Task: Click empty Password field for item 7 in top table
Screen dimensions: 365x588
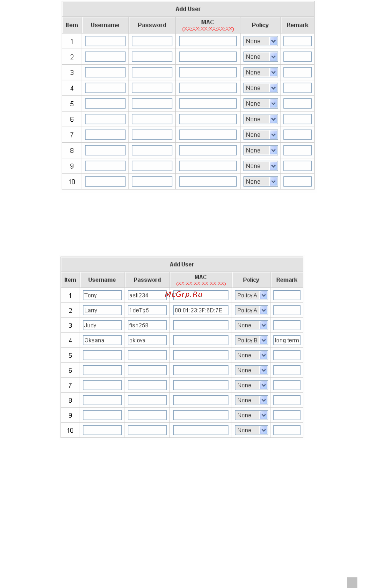Action: click(x=152, y=135)
